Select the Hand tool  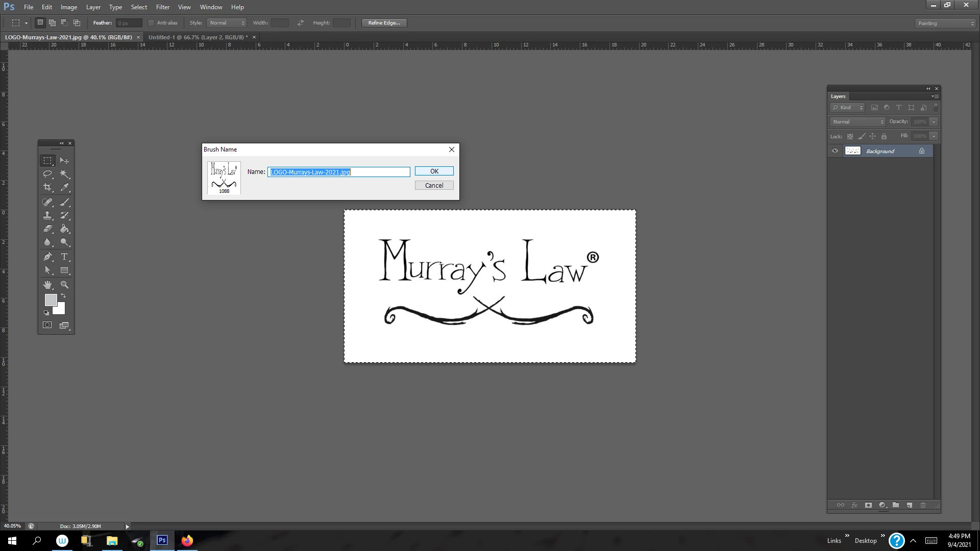pyautogui.click(x=47, y=285)
